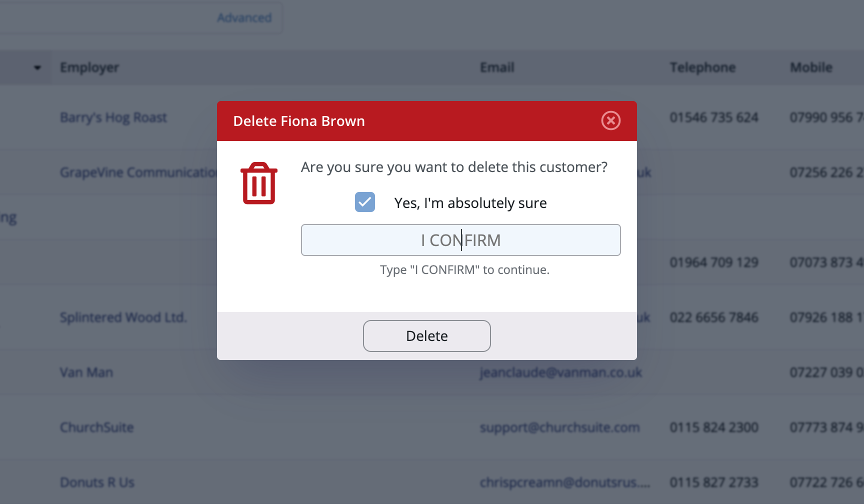Open Barry's Hog Roast employer link

click(113, 117)
